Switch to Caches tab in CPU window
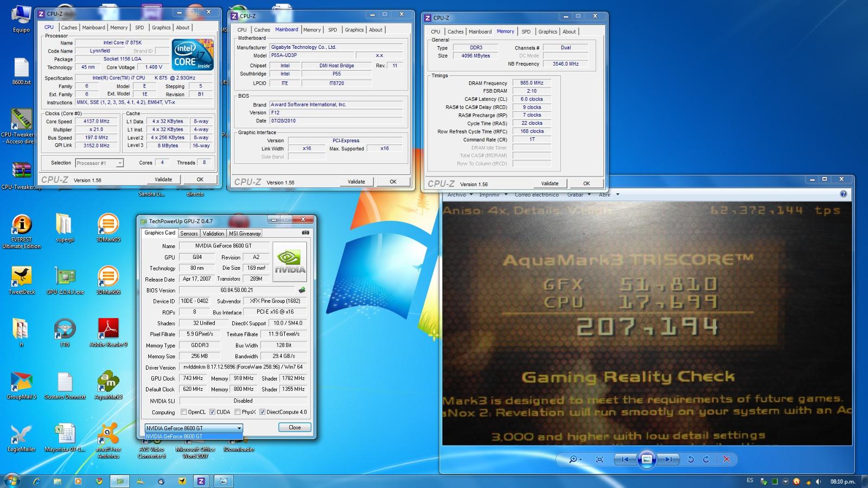Screen dimensions: 868x488 (69, 28)
